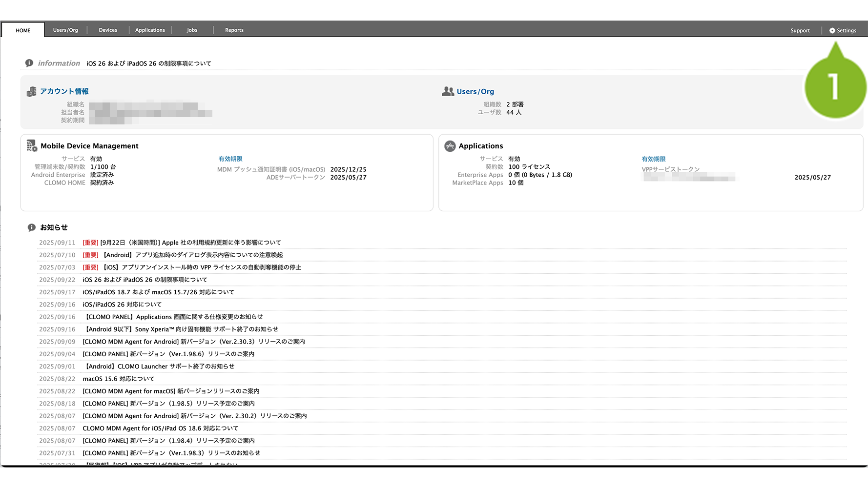Open the macOS 15.6 対応について notice
The image size is (868, 488).
tap(118, 379)
